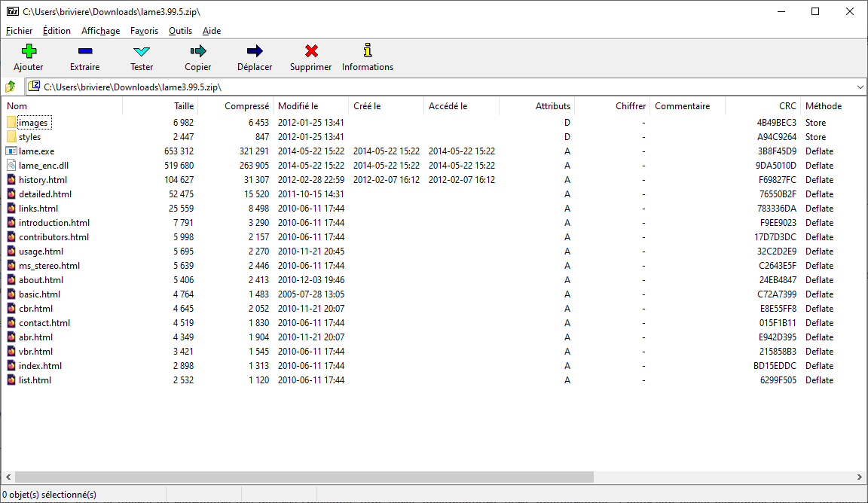Click size value 653 312
The image size is (868, 503).
click(x=179, y=151)
